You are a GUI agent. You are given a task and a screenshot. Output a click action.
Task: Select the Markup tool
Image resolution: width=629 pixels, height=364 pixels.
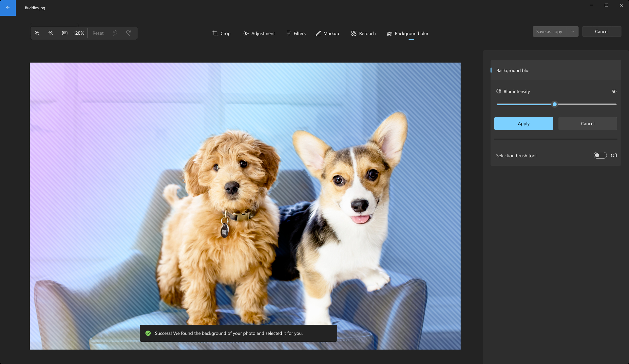tap(327, 33)
